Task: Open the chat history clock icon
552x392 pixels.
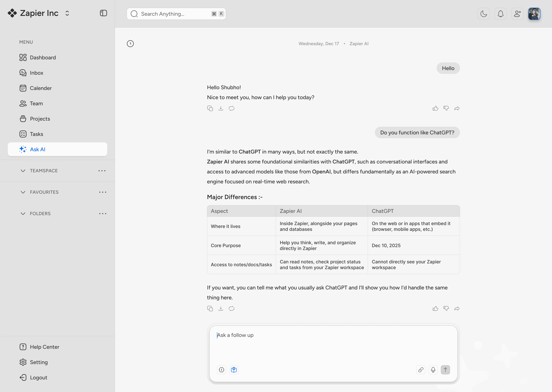Action: pyautogui.click(x=130, y=44)
